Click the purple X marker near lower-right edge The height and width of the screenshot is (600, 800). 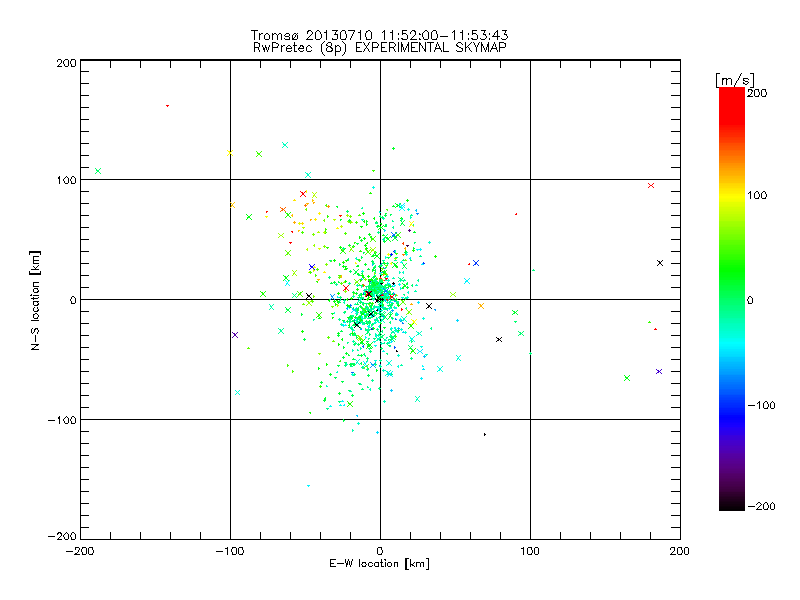pyautogui.click(x=659, y=371)
